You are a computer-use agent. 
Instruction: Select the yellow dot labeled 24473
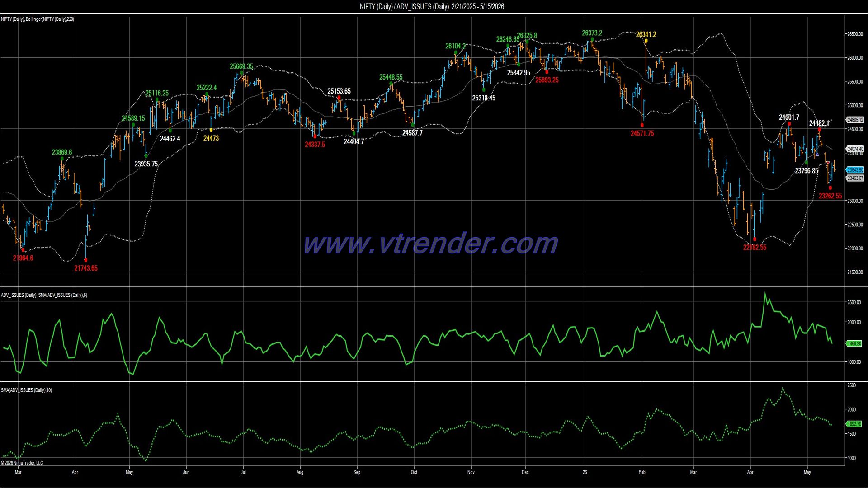coord(211,130)
